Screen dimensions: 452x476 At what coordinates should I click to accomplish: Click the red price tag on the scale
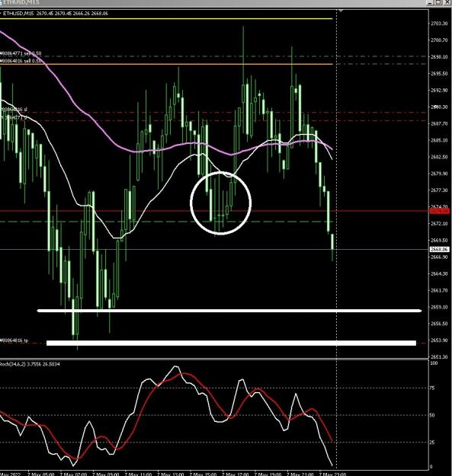pos(440,211)
